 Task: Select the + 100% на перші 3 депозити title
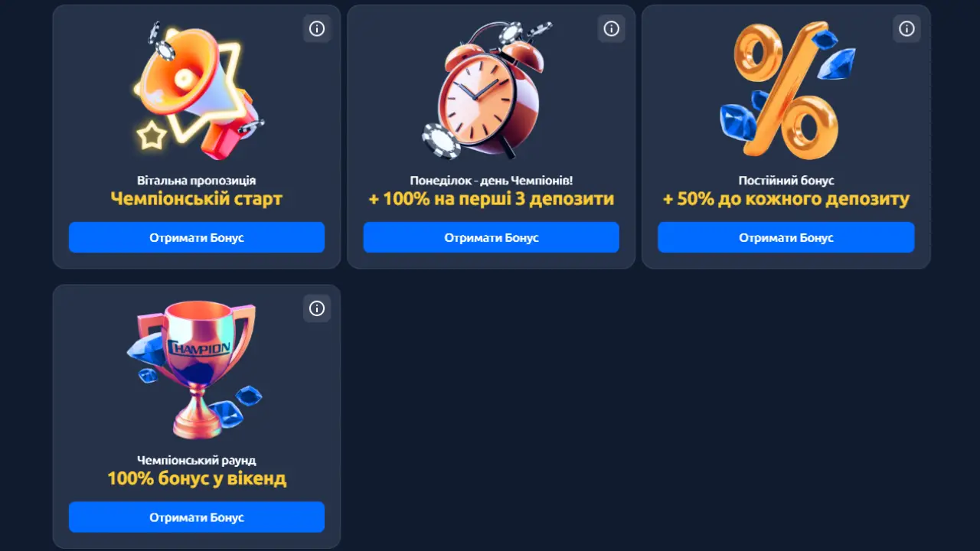pyautogui.click(x=492, y=199)
